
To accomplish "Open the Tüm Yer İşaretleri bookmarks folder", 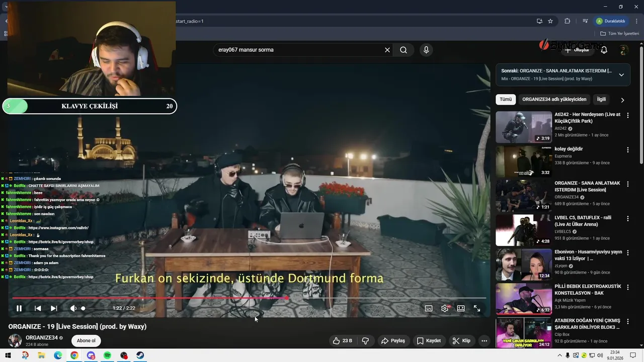I will click(619, 34).
